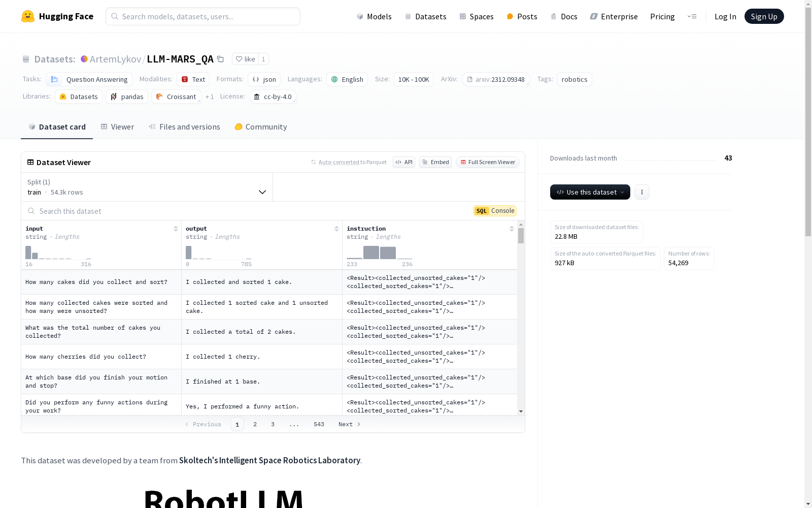Select row "How many cherries did you collect?"
This screenshot has width=812, height=508.
click(269, 357)
